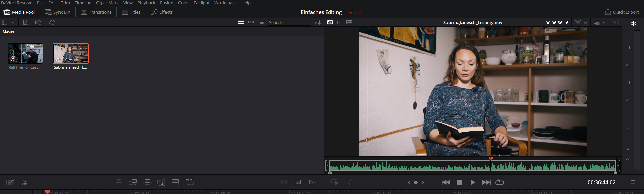Click the Place on Top icon

pos(175,182)
